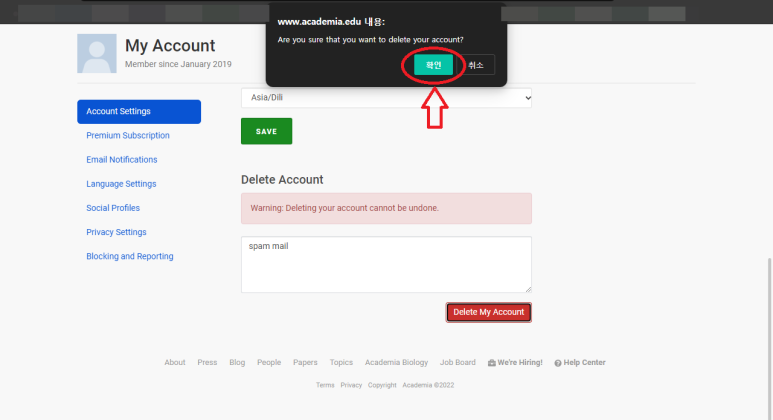
Task: Open Blocking and Reporting section
Action: point(130,256)
